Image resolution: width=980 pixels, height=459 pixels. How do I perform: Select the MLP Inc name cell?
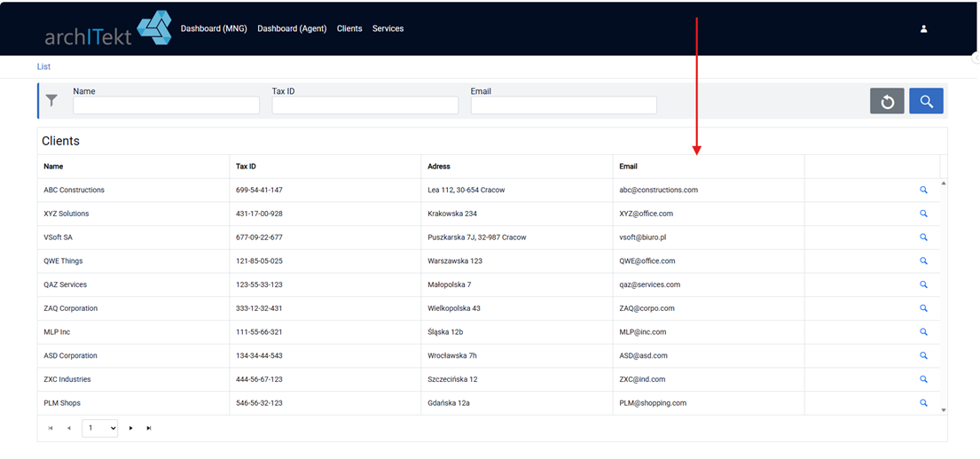pyautogui.click(x=133, y=332)
